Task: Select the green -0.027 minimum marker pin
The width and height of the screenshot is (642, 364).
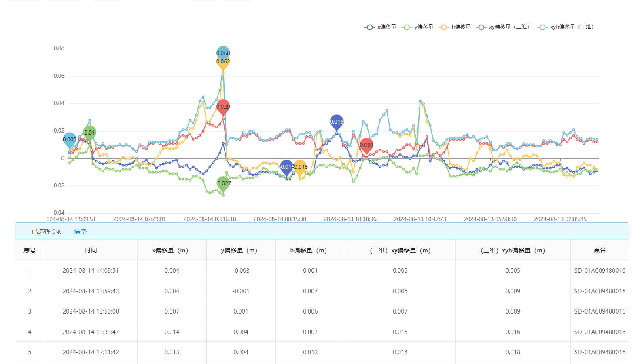Action: [x=223, y=183]
